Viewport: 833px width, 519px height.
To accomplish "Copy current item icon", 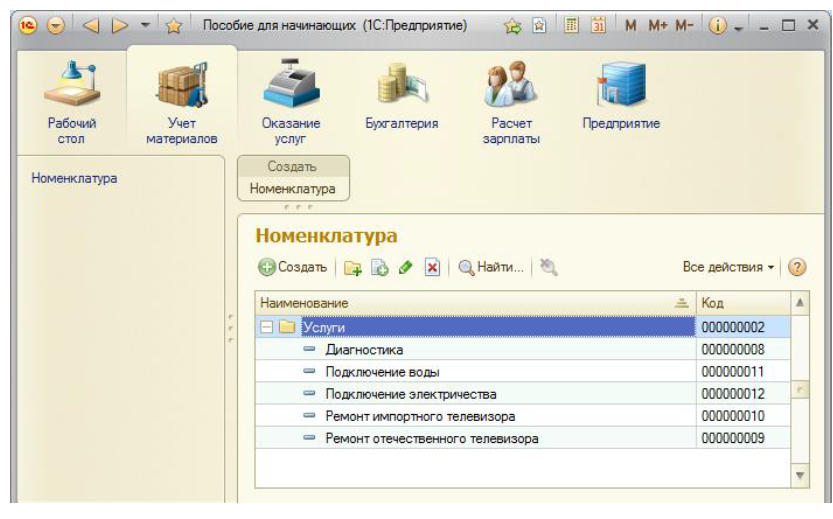I will click(379, 267).
